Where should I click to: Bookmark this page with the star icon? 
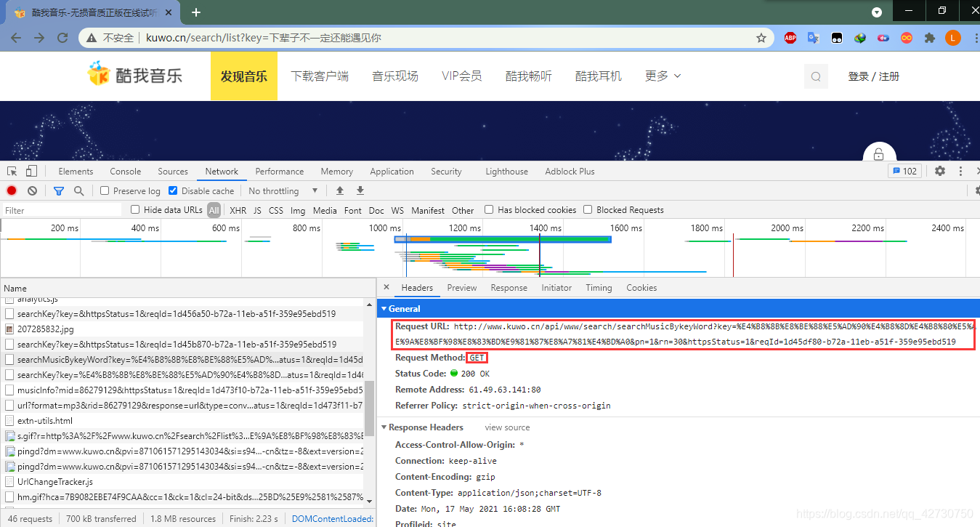click(x=761, y=38)
